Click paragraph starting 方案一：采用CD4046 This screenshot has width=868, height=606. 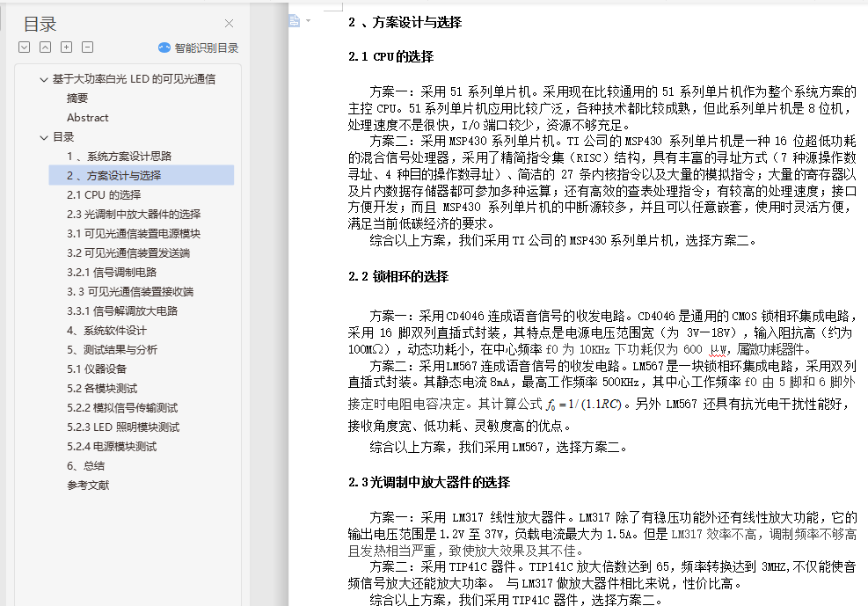coord(602,332)
